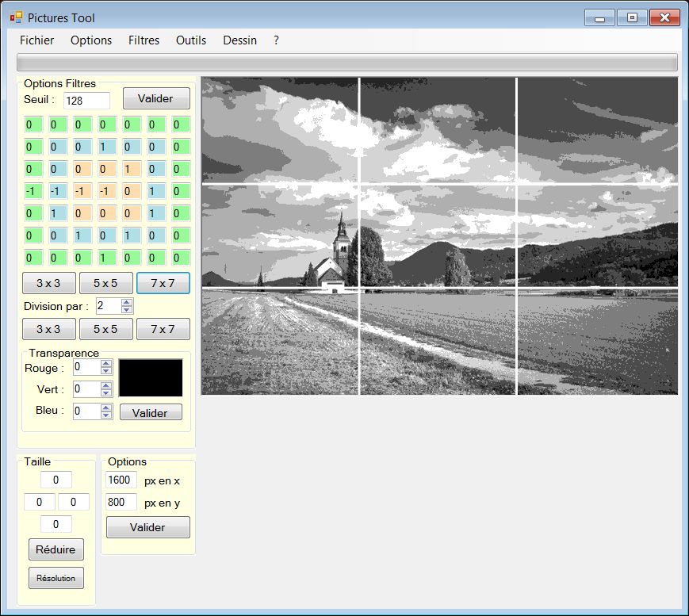
Task: Click Valider in the Transparence group
Action: pyautogui.click(x=151, y=412)
